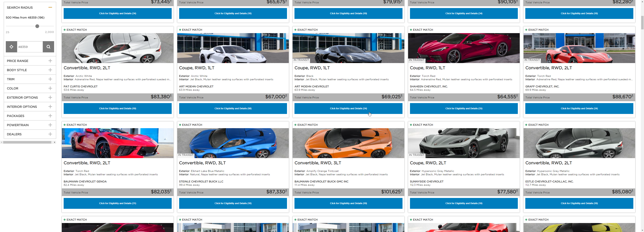Click the Elkhart Lake Blue convertible photo
This screenshot has width=644, height=232.
[x=233, y=143]
